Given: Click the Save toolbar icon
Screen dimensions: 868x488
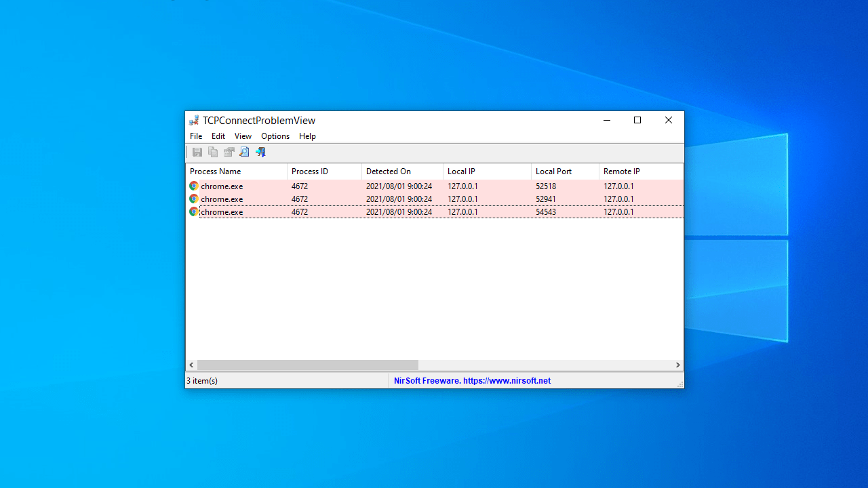Looking at the screenshot, I should [197, 152].
